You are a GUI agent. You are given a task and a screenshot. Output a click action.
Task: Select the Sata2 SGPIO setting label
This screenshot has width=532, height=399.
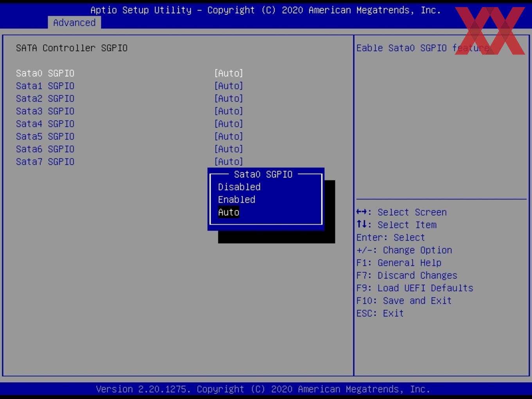[45, 99]
